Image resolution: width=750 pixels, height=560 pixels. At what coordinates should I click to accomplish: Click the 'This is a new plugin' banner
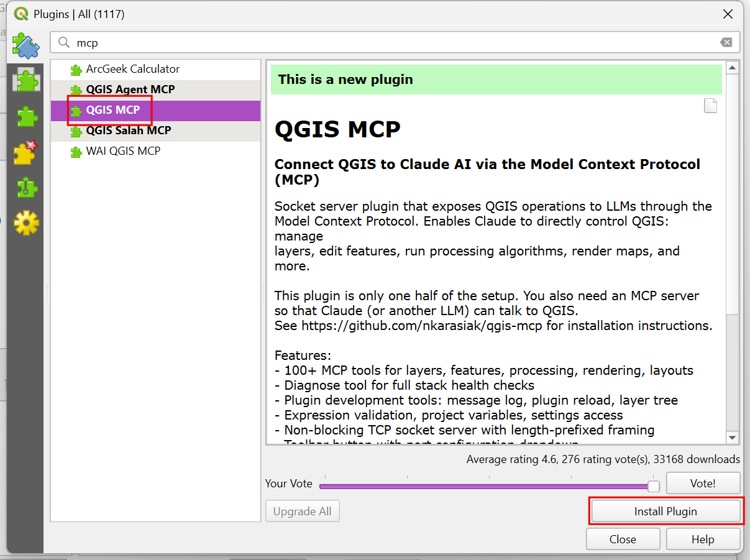496,80
